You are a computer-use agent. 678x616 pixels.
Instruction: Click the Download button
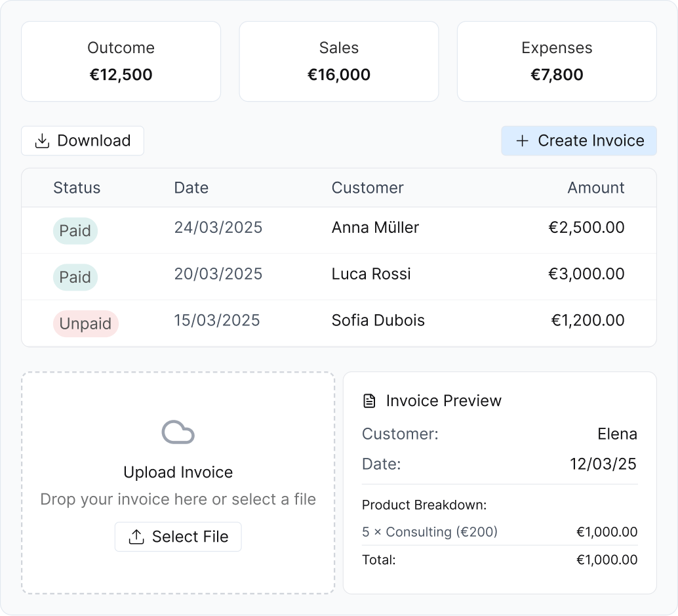pyautogui.click(x=82, y=140)
